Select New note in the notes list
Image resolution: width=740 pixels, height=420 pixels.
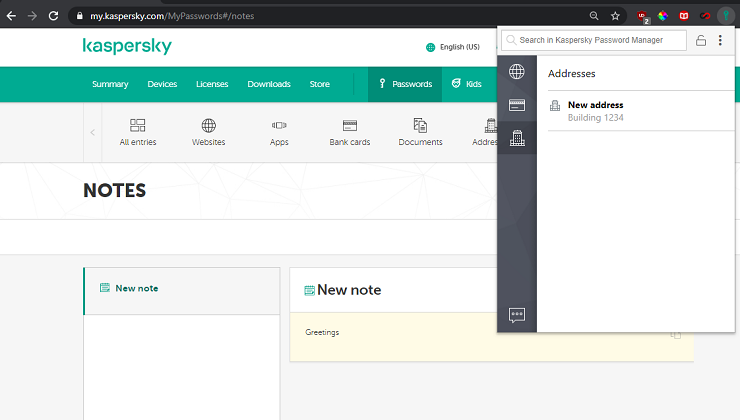[182, 291]
